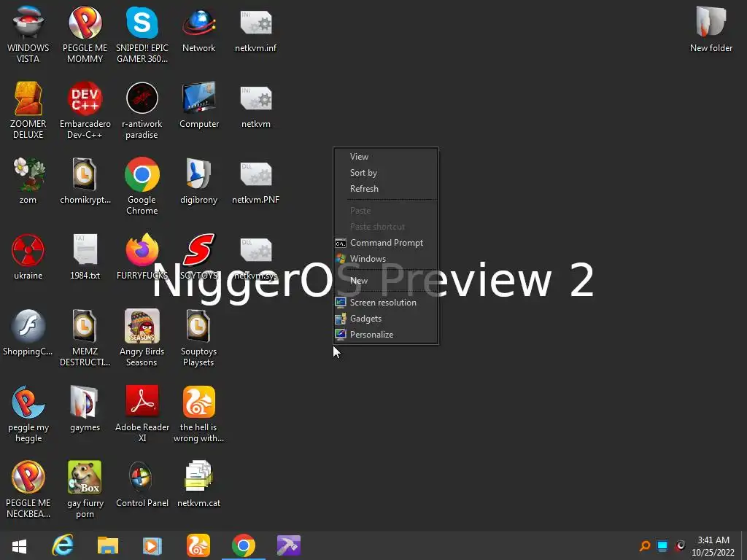Expand the Sort by context submenu
This screenshot has width=747, height=560.
point(386,173)
